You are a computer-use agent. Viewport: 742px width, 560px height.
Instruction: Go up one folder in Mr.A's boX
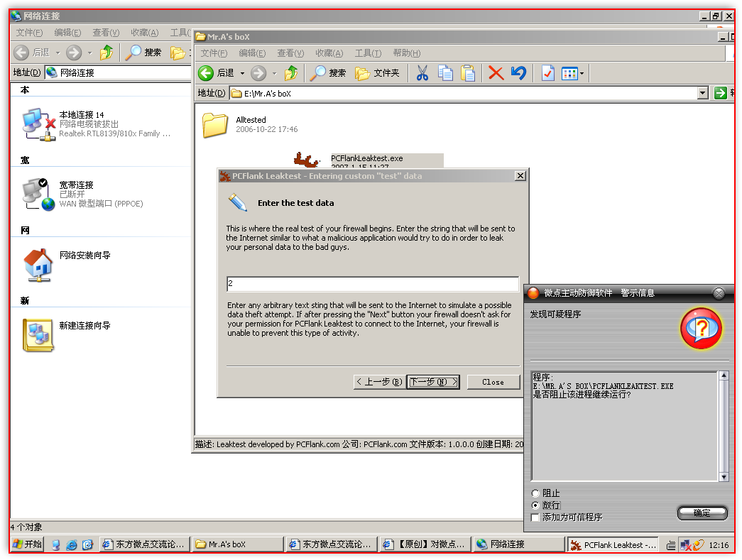292,73
